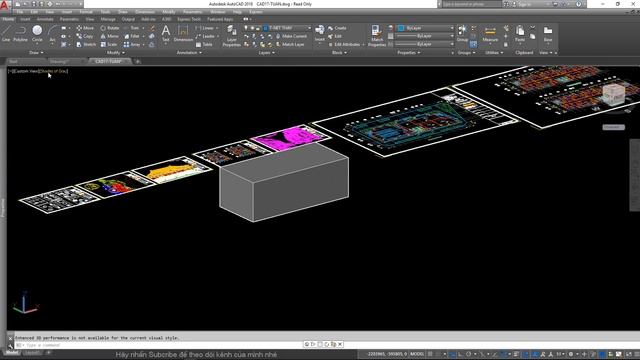This screenshot has height=360, width=640.
Task: Open the ByLayer lineweight dropdown
Action: coord(425,36)
